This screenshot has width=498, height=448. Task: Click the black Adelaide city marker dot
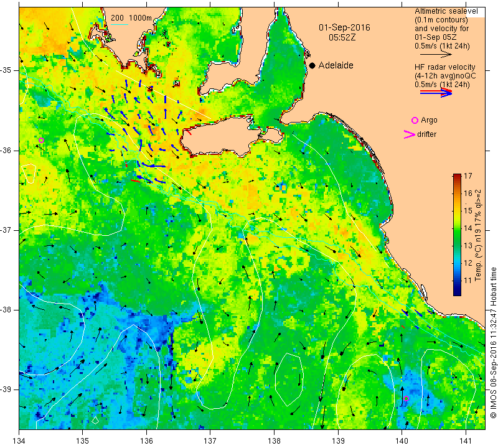click(312, 65)
